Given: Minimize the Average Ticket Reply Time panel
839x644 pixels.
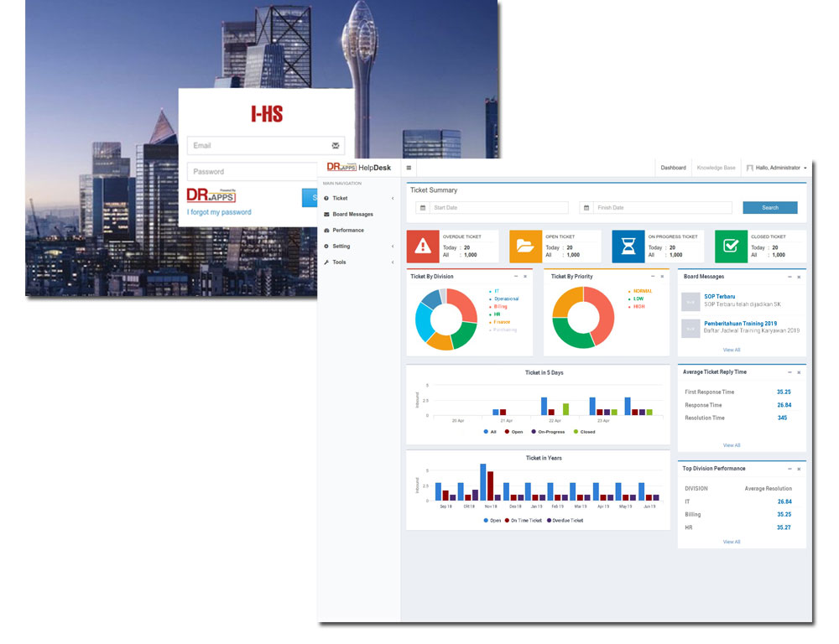Looking at the screenshot, I should click(x=789, y=372).
